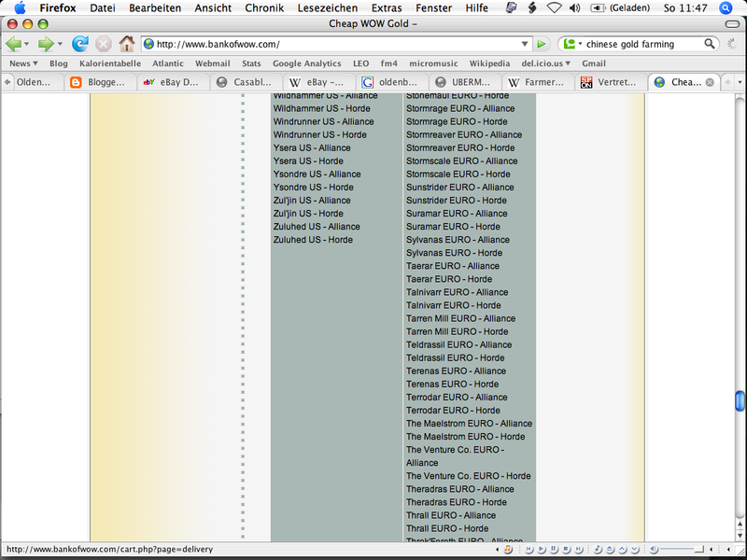Image resolution: width=747 pixels, height=560 pixels.
Task: Open the Extras menu
Action: [x=387, y=8]
